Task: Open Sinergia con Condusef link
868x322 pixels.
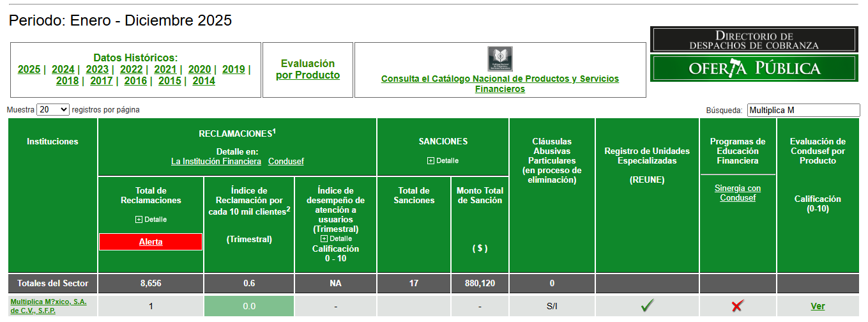Action: tap(738, 193)
